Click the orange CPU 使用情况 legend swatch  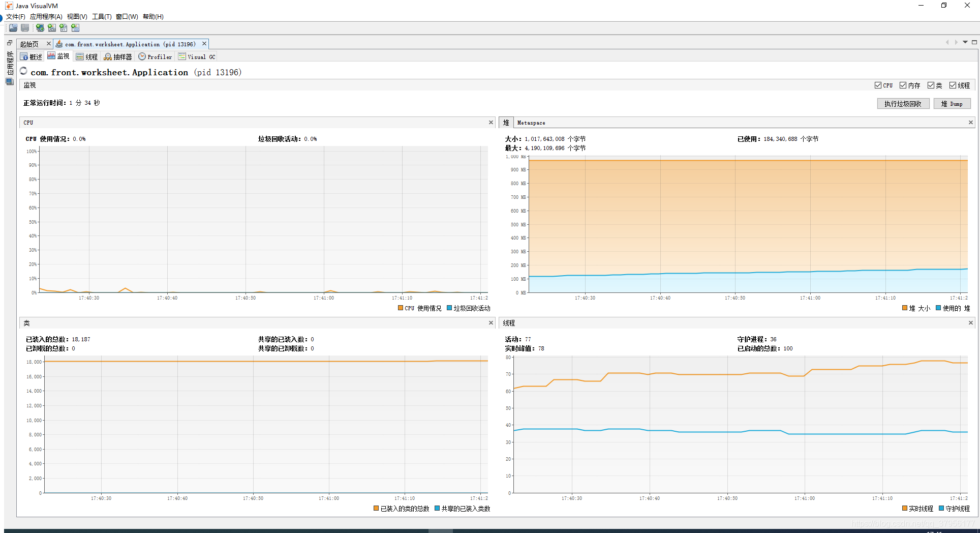pos(401,308)
